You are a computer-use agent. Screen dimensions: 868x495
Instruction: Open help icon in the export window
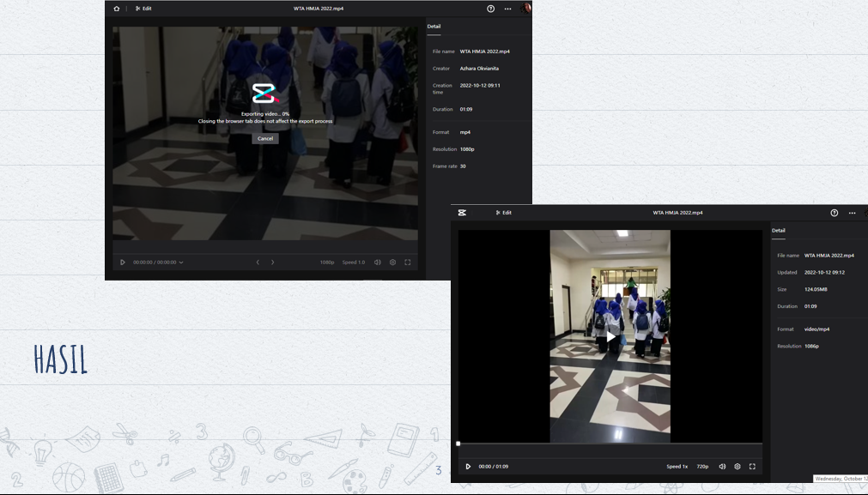click(490, 9)
